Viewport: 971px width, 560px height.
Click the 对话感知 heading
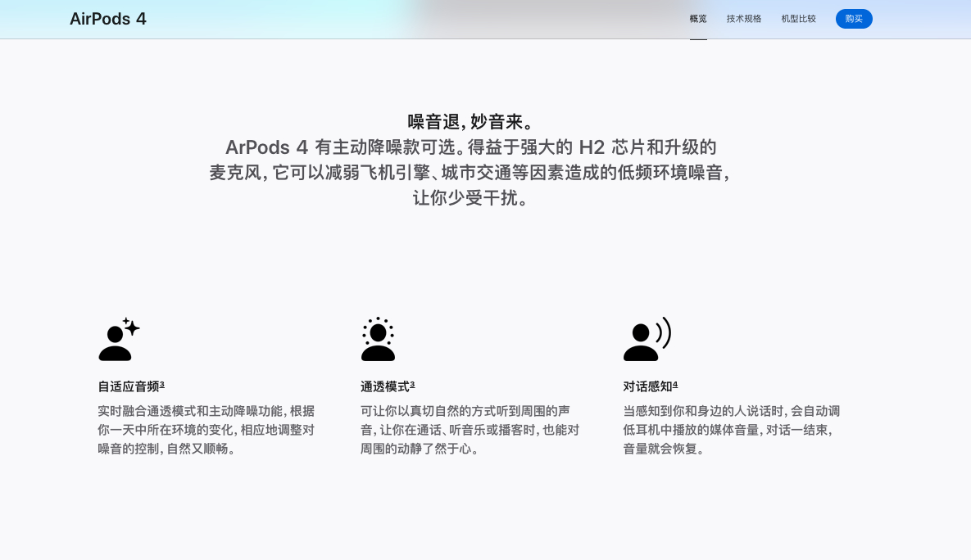tap(648, 386)
